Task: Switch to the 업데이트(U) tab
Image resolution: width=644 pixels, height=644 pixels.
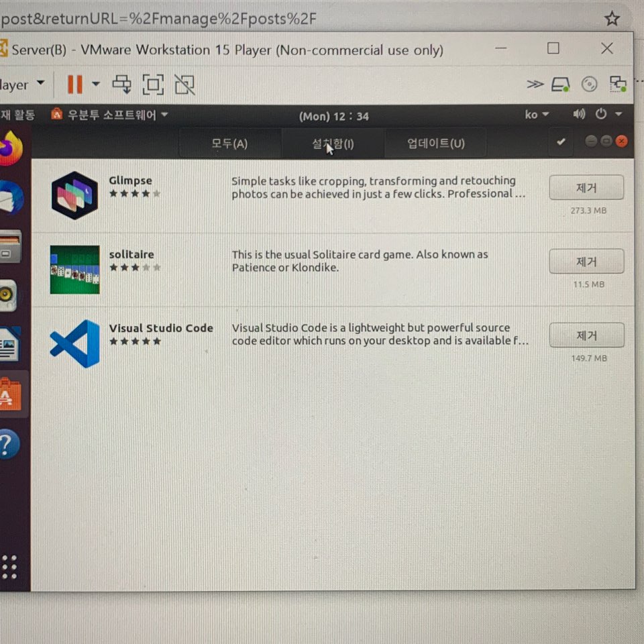Action: point(436,144)
